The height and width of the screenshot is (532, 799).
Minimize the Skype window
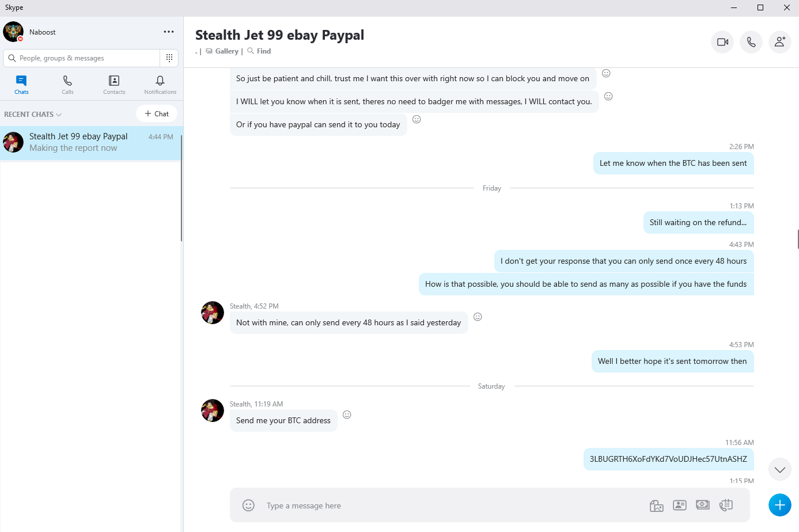(734, 7)
